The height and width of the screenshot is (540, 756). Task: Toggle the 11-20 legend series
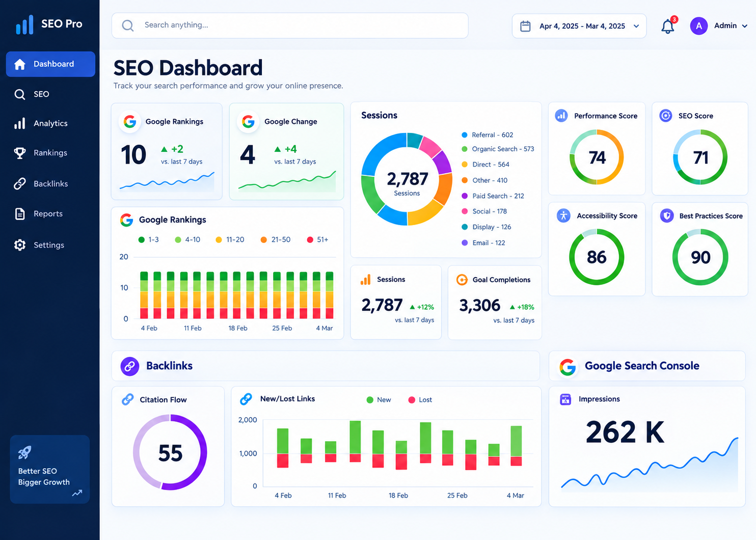pos(230,240)
